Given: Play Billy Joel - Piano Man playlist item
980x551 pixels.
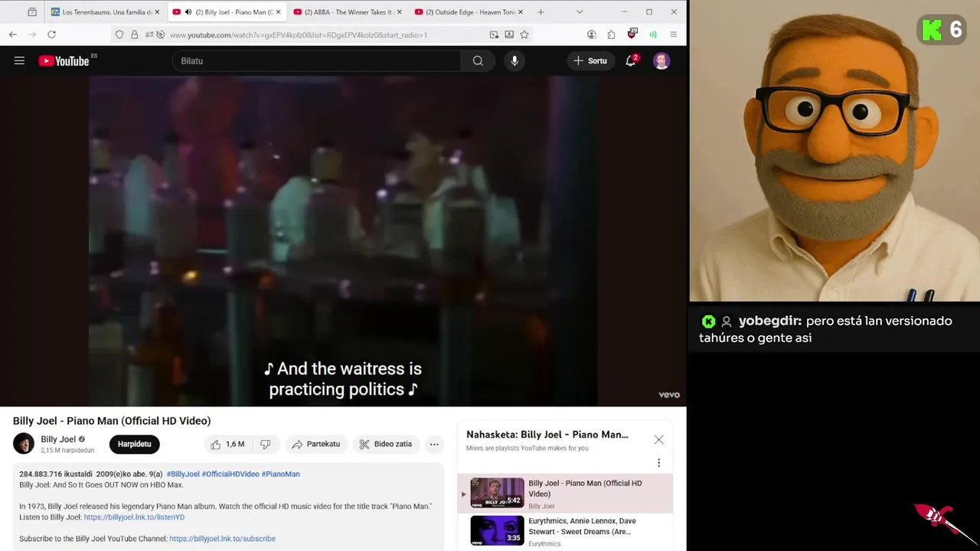Looking at the screenshot, I should pyautogui.click(x=565, y=494).
